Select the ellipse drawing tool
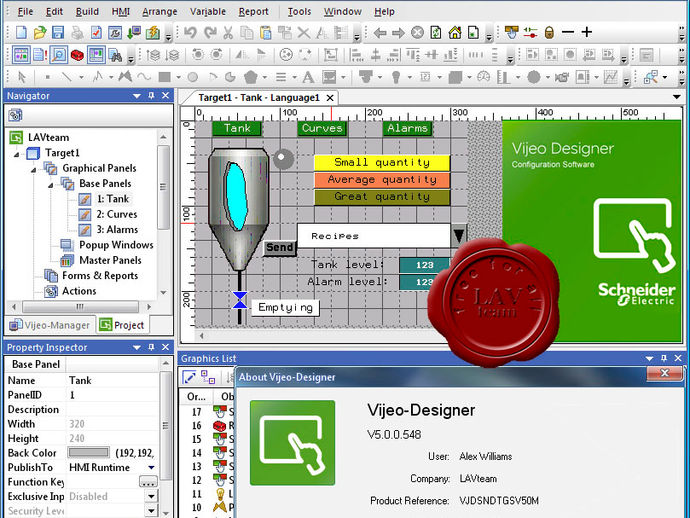The image size is (690, 518). click(x=192, y=77)
